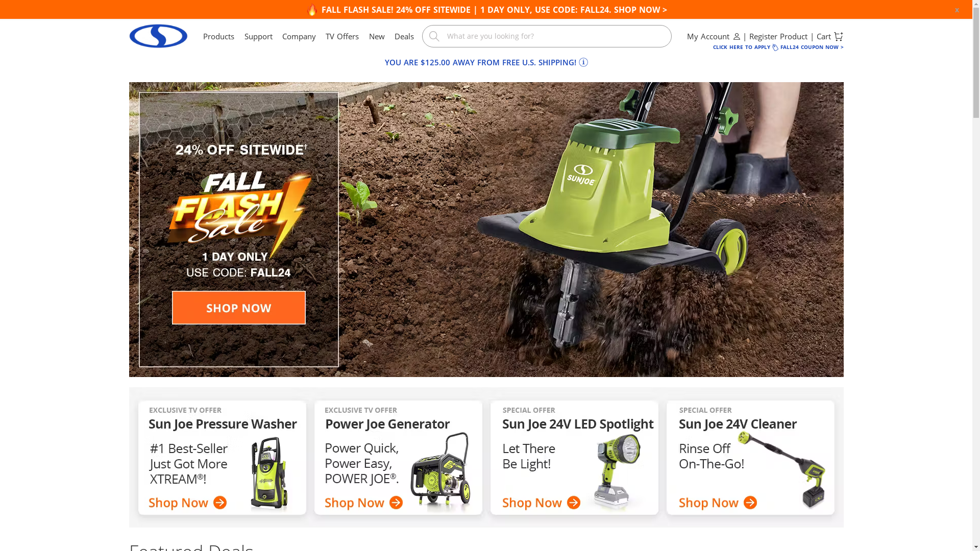Click the Snow Joe logo icon
Viewport: 980px width, 551px height.
pyautogui.click(x=158, y=36)
